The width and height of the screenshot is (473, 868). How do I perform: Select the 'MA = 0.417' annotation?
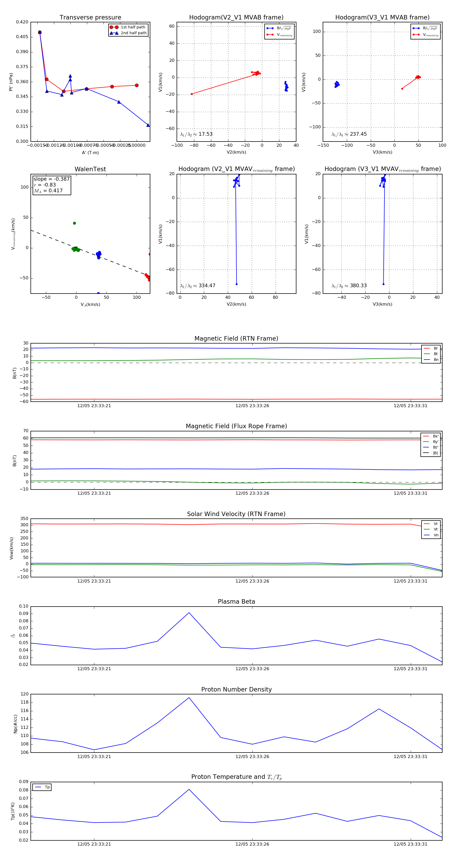click(x=48, y=191)
